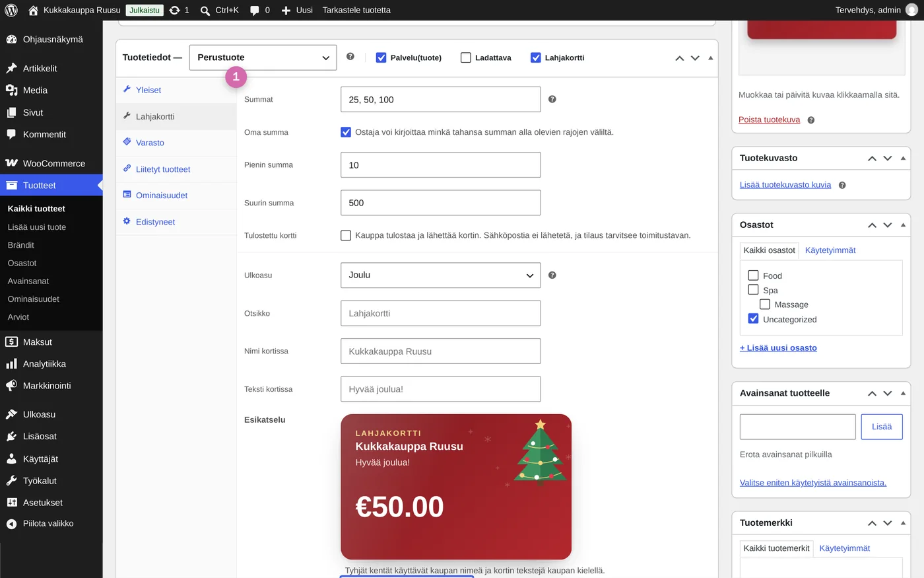Click the Pienin summa field
Image resolution: width=924 pixels, height=578 pixels.
441,165
